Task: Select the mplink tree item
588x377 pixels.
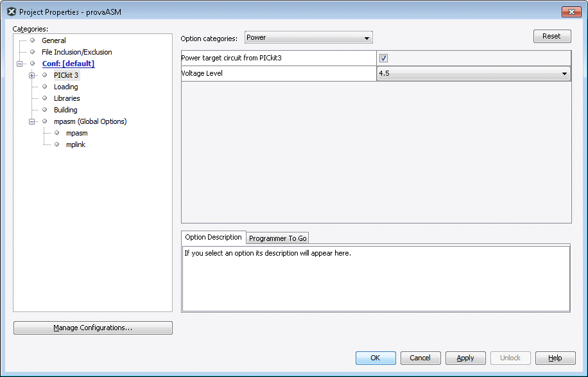Action: click(76, 145)
